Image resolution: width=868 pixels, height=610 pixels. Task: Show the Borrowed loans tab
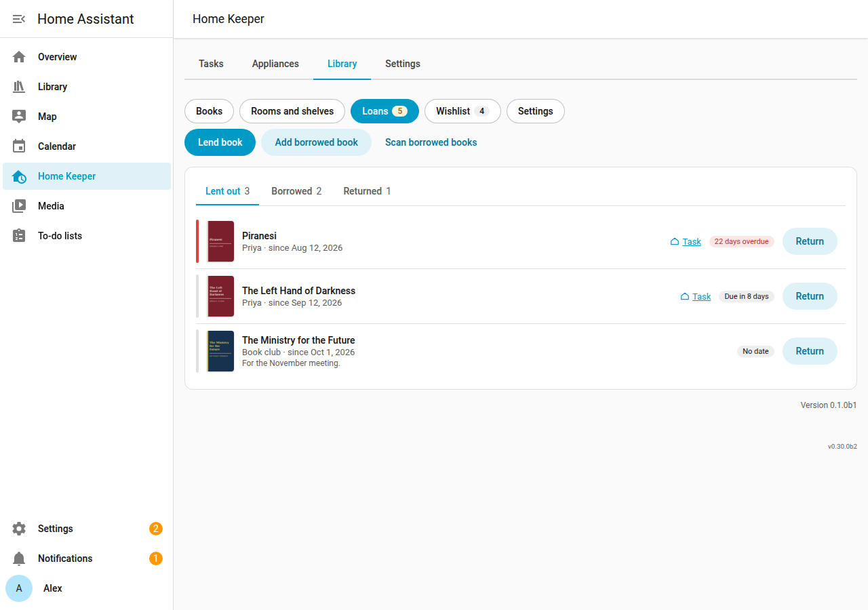point(296,191)
